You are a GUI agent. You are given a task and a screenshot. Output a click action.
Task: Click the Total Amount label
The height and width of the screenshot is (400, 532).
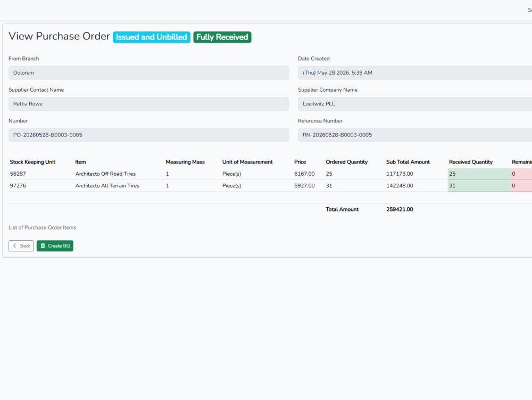(x=342, y=209)
